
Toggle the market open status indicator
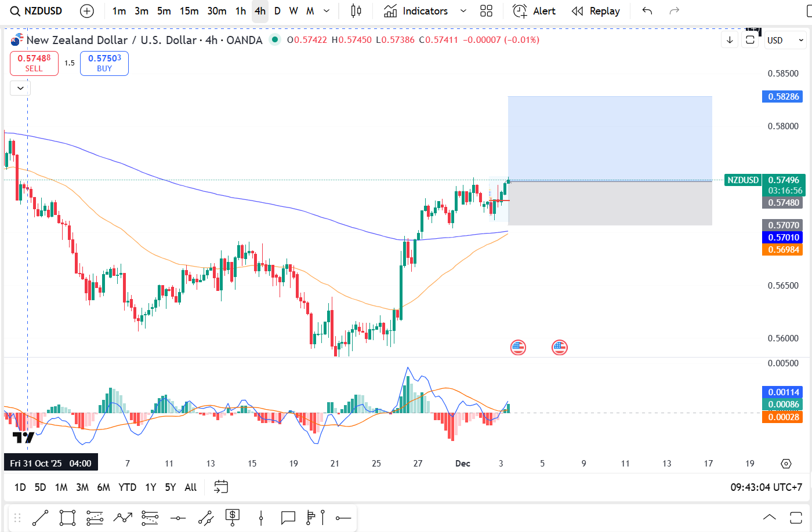coord(275,39)
